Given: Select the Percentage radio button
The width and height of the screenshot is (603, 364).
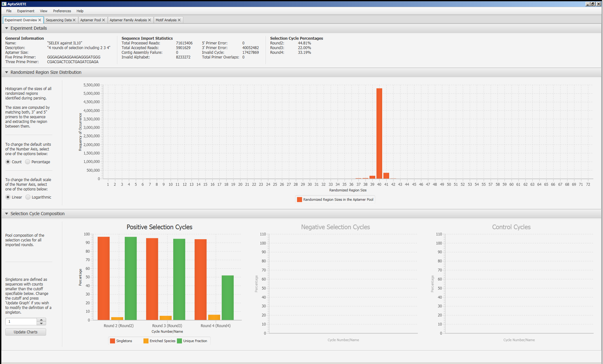Looking at the screenshot, I should [x=28, y=162].
